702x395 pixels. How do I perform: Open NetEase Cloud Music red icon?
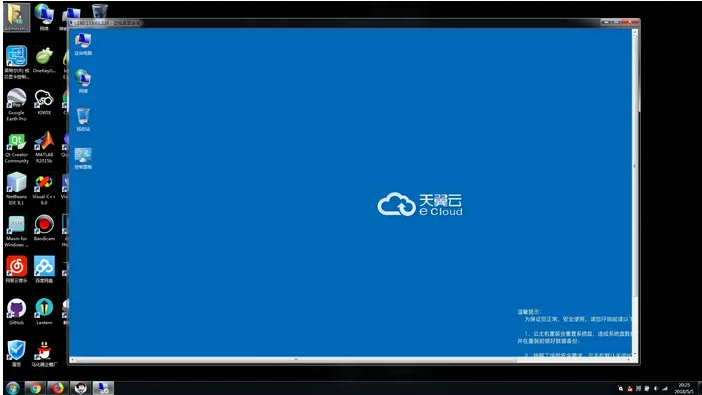click(17, 270)
